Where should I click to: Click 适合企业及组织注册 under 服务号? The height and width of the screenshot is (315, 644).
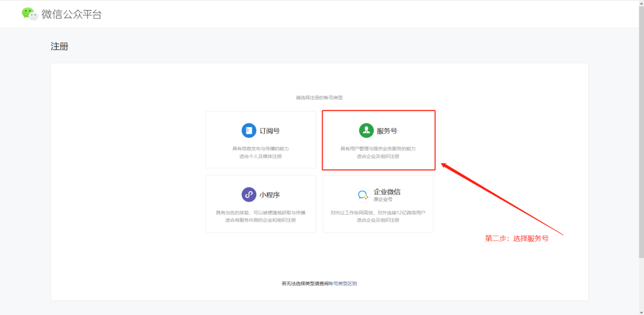[x=378, y=156]
